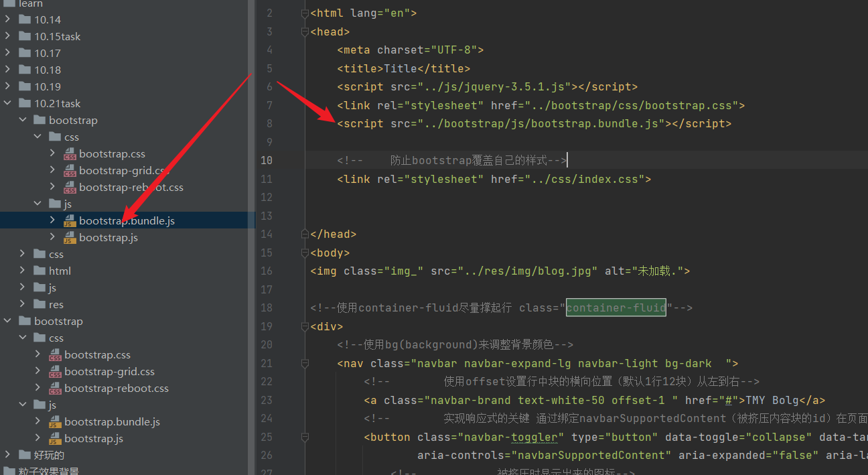
Task: Fold the <button> block on line 25
Action: click(x=305, y=437)
